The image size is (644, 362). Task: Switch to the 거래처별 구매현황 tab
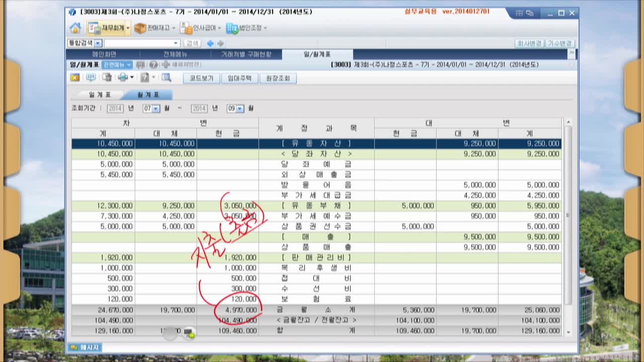click(x=247, y=54)
